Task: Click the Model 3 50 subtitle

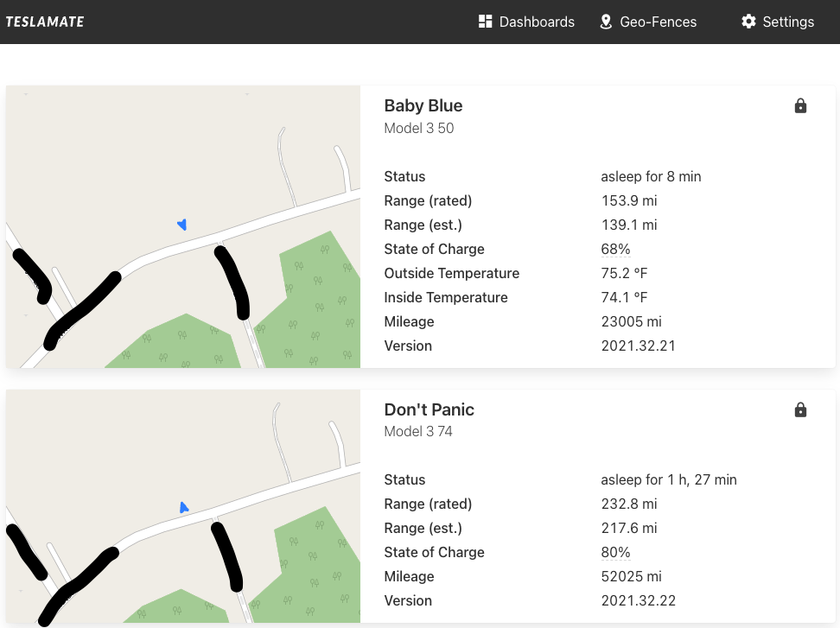Action: [419, 128]
